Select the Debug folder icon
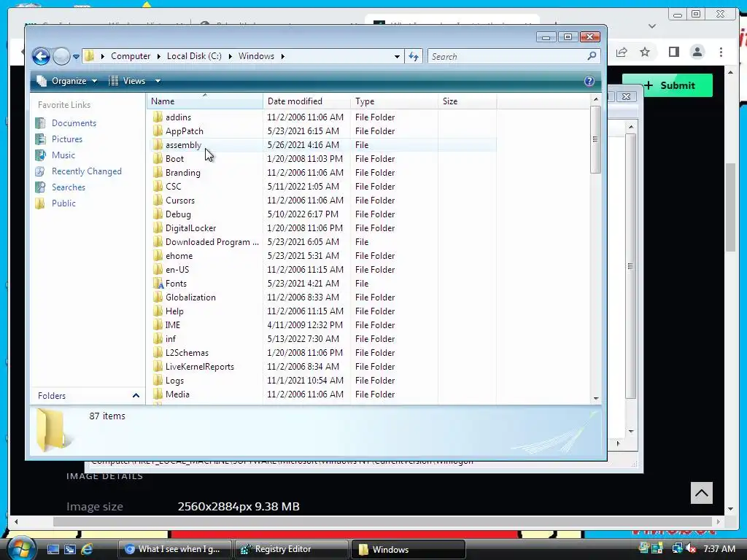Image resolution: width=747 pixels, height=560 pixels. (x=158, y=214)
